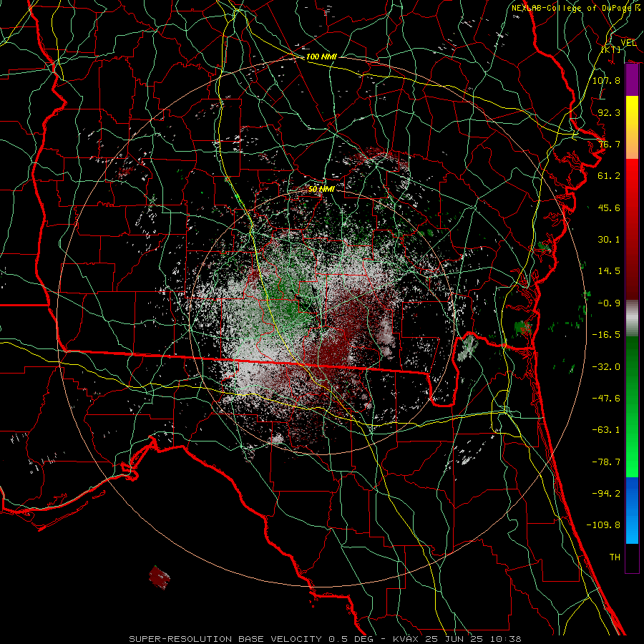
Task: Click the [KT] units label
Action: coord(611,49)
